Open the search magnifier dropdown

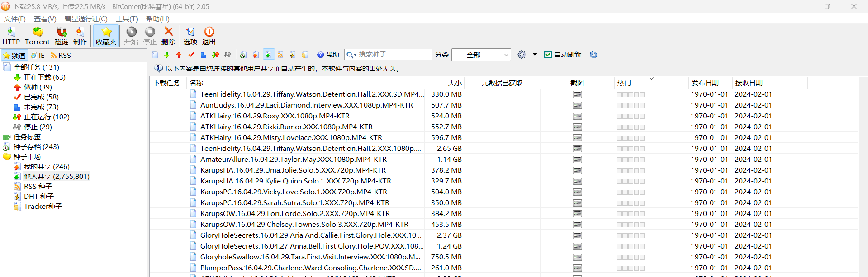coord(351,55)
